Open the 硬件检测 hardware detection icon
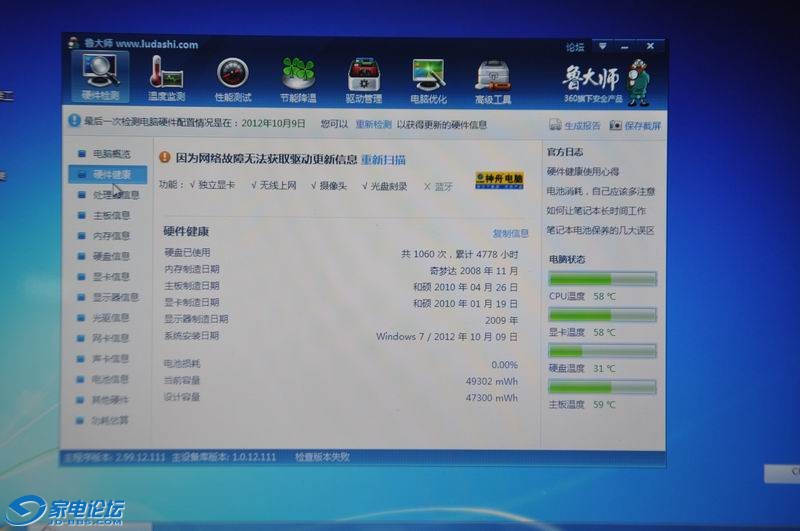The image size is (800, 531). tap(100, 76)
